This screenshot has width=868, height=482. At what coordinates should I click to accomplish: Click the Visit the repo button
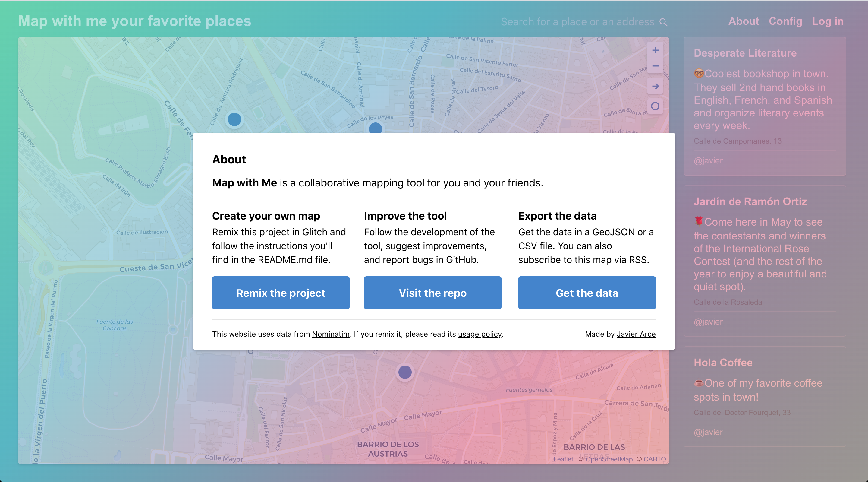point(432,293)
